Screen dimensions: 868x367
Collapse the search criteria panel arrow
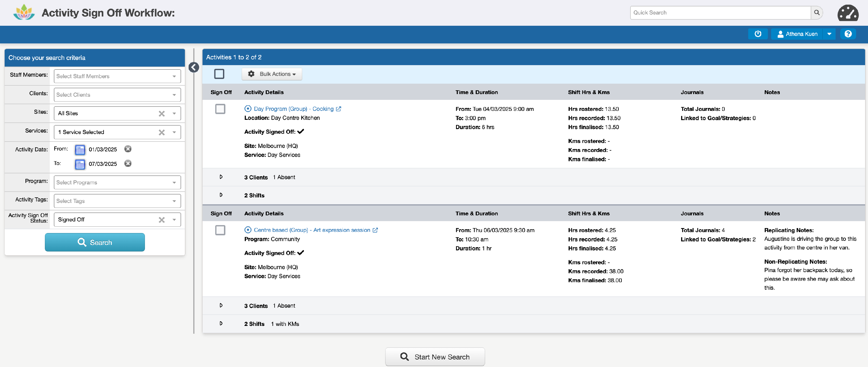(193, 67)
